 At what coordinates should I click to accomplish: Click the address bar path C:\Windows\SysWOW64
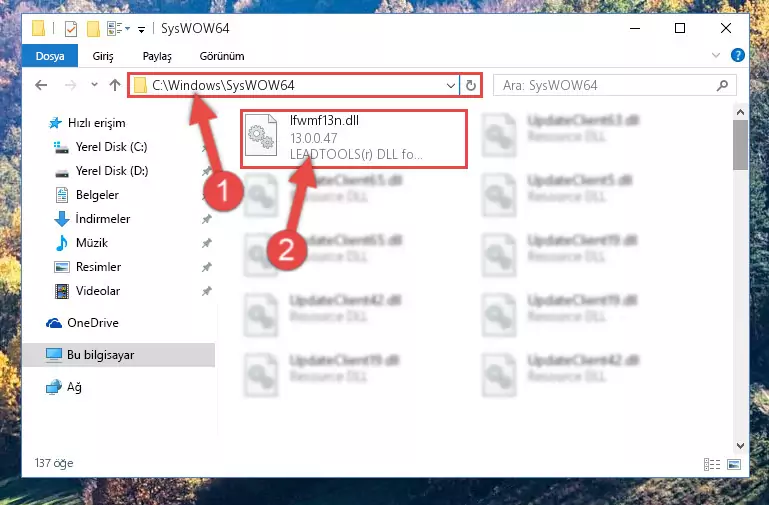coord(223,85)
